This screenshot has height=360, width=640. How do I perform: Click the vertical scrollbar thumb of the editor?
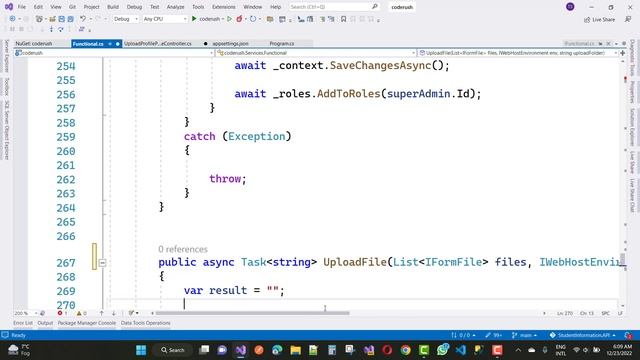coord(623,259)
